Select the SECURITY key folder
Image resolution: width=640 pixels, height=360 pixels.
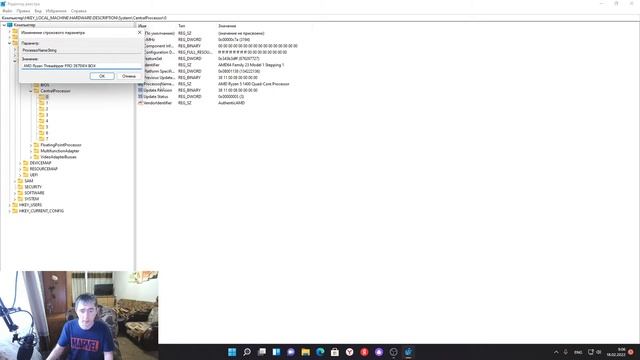click(x=30, y=187)
